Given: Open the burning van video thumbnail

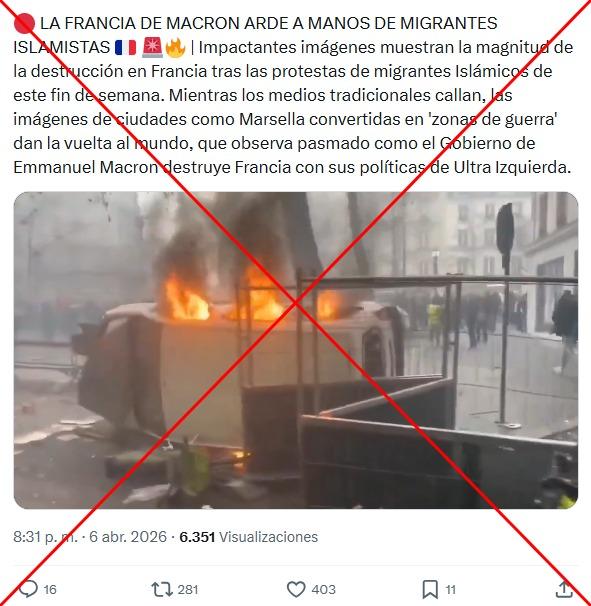Looking at the screenshot, I should pos(296,350).
